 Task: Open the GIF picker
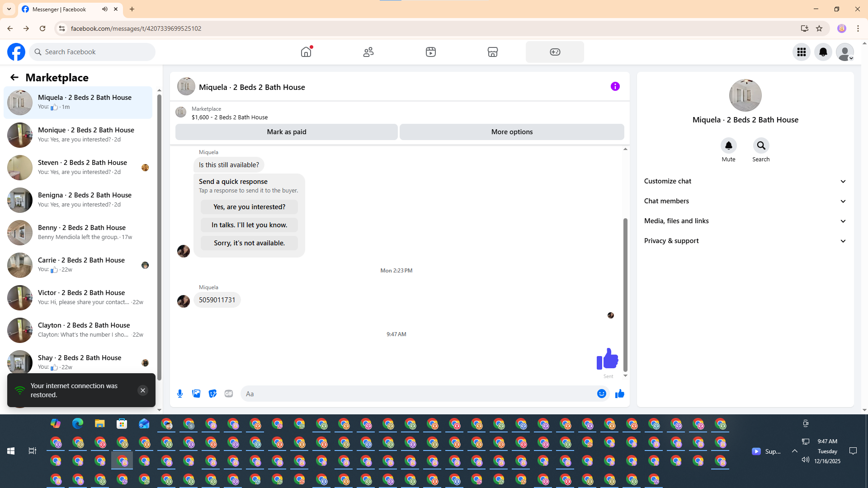(x=229, y=394)
